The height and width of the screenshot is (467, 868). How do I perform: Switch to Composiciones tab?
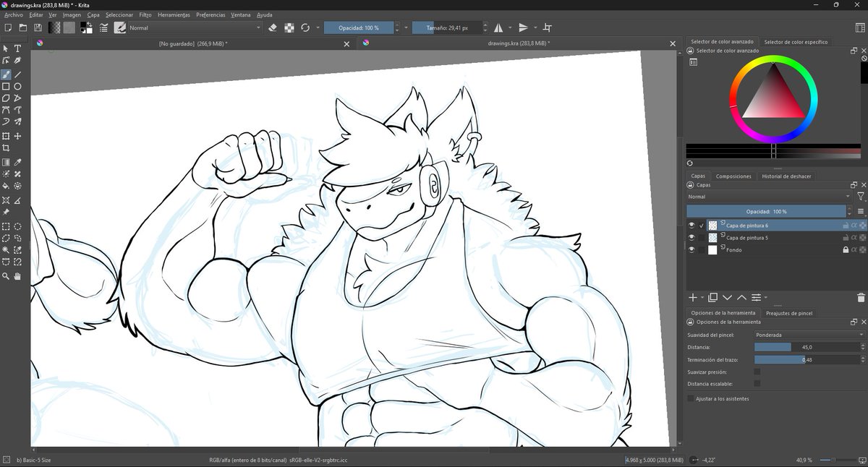tap(733, 176)
